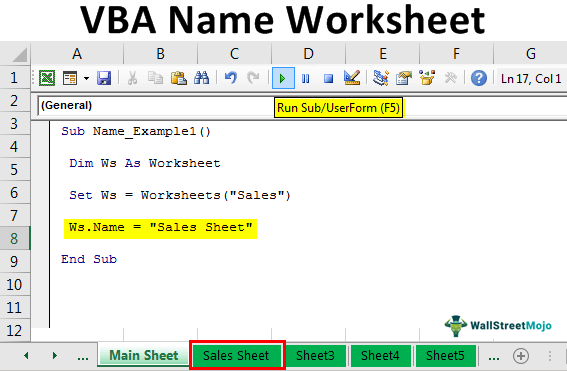The height and width of the screenshot is (371, 567).
Task: Select row 9 header
Action: coord(14,261)
